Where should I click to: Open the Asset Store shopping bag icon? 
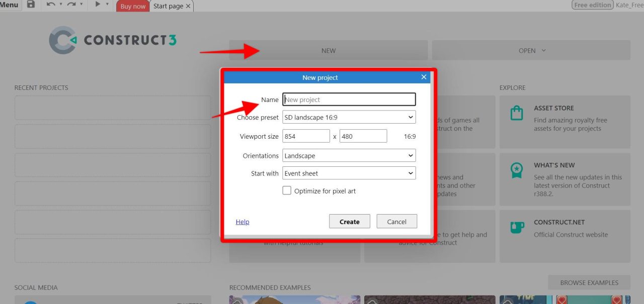(516, 113)
